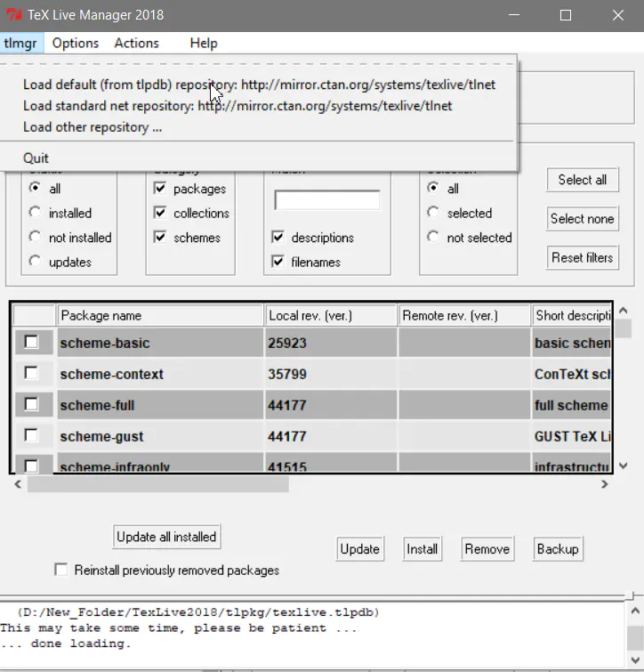The width and height of the screenshot is (644, 672).
Task: Select the 'not installed' status radio button
Action: tap(35, 237)
